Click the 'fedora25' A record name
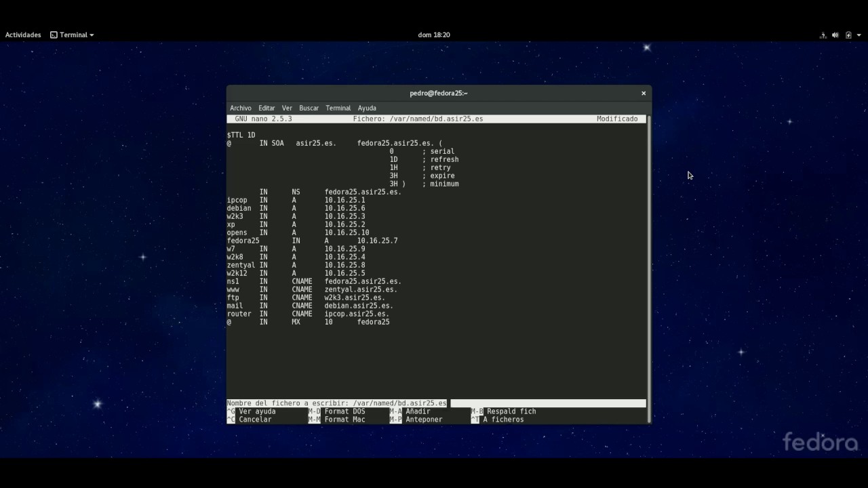The image size is (868, 488). [x=243, y=241]
